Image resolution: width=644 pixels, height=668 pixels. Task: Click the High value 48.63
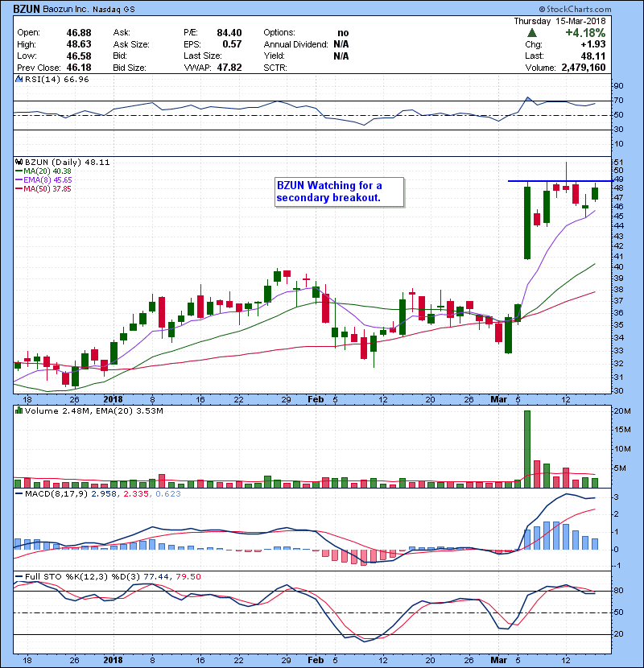(79, 44)
